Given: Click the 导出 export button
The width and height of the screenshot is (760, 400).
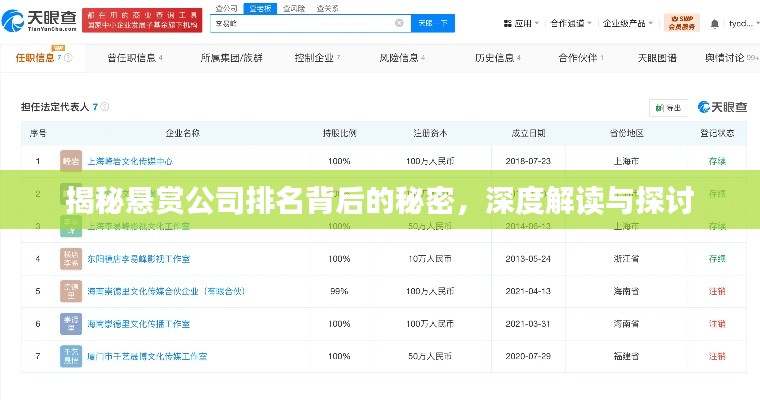Looking at the screenshot, I should point(668,108).
